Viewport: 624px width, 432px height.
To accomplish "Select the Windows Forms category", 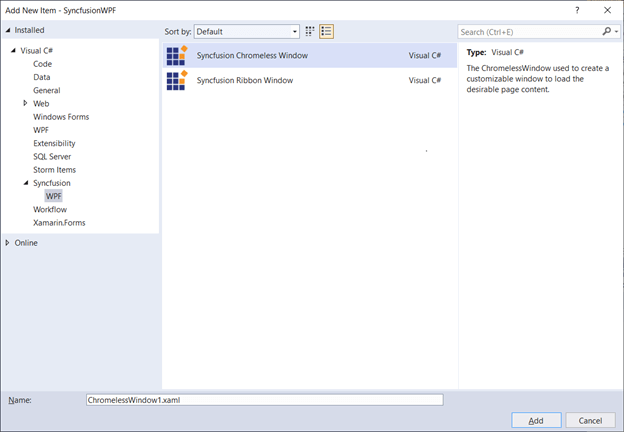I will (x=61, y=117).
